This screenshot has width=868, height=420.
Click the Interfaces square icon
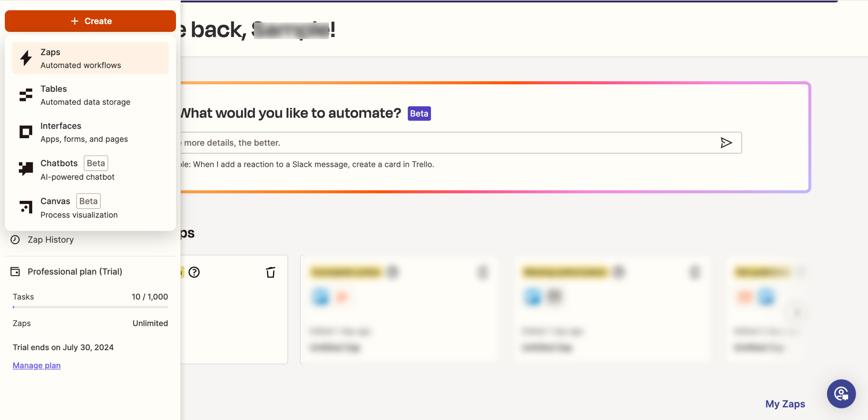[26, 132]
